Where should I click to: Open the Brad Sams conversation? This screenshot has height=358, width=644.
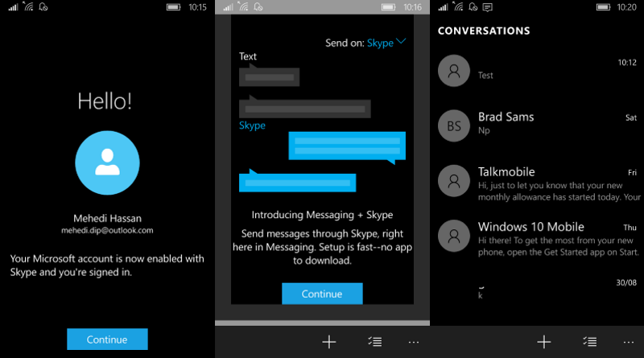pyautogui.click(x=537, y=126)
